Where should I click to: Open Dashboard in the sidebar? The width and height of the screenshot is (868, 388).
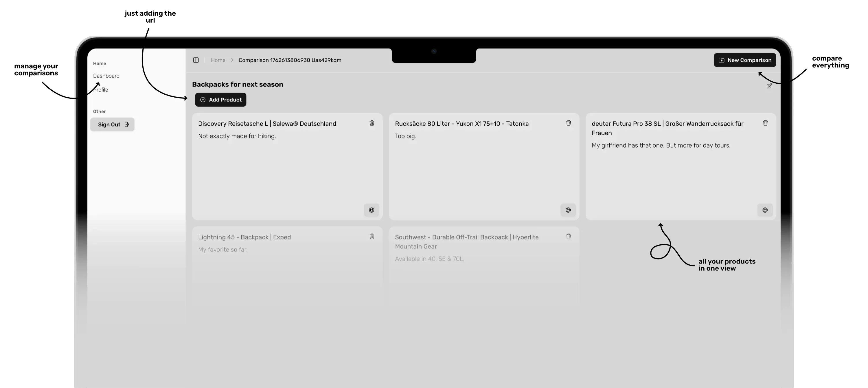(106, 76)
